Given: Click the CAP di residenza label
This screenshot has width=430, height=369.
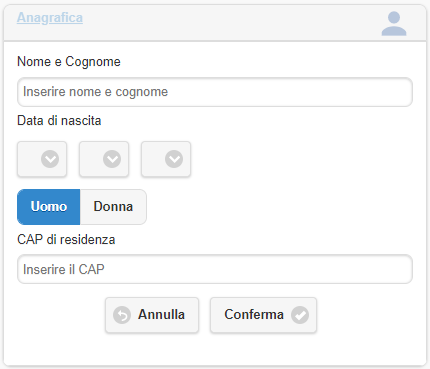Looking at the screenshot, I should [66, 239].
